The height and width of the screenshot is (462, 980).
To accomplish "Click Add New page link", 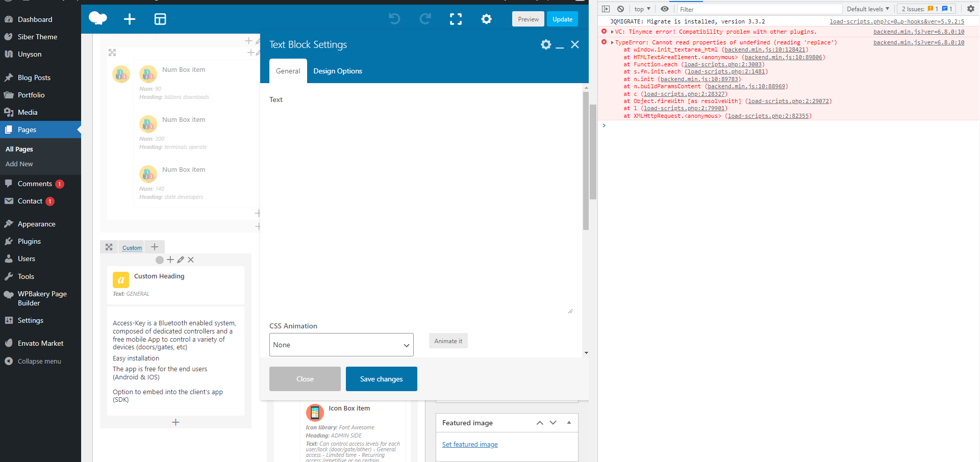I will [x=19, y=164].
